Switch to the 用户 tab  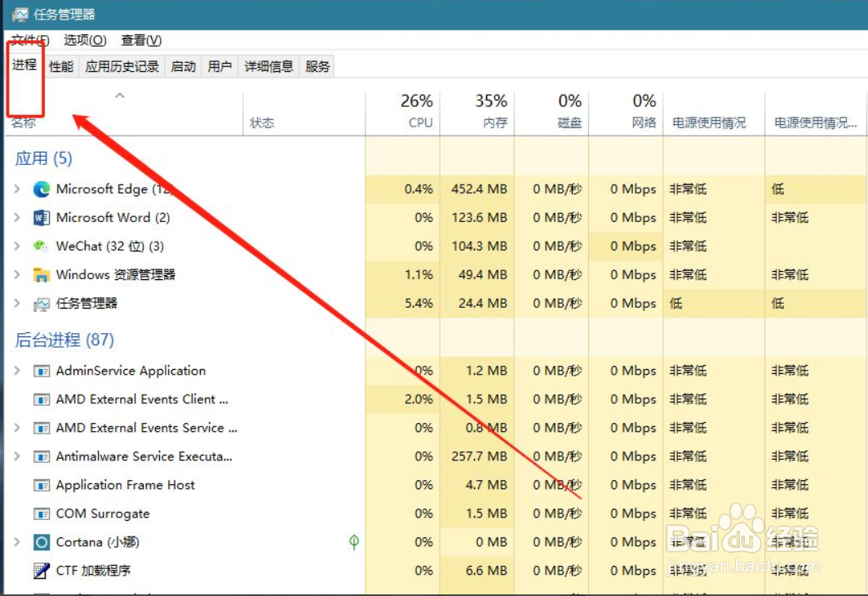219,66
